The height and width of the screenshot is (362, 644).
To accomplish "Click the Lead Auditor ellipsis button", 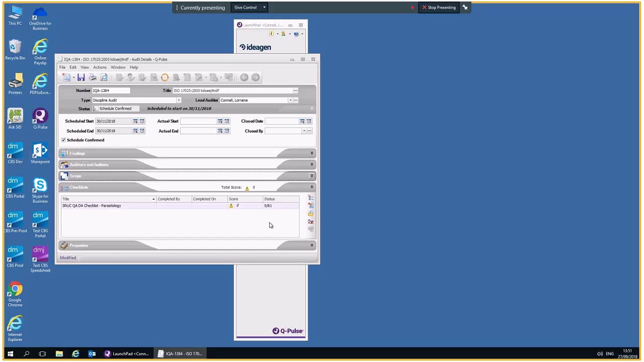I will (296, 100).
